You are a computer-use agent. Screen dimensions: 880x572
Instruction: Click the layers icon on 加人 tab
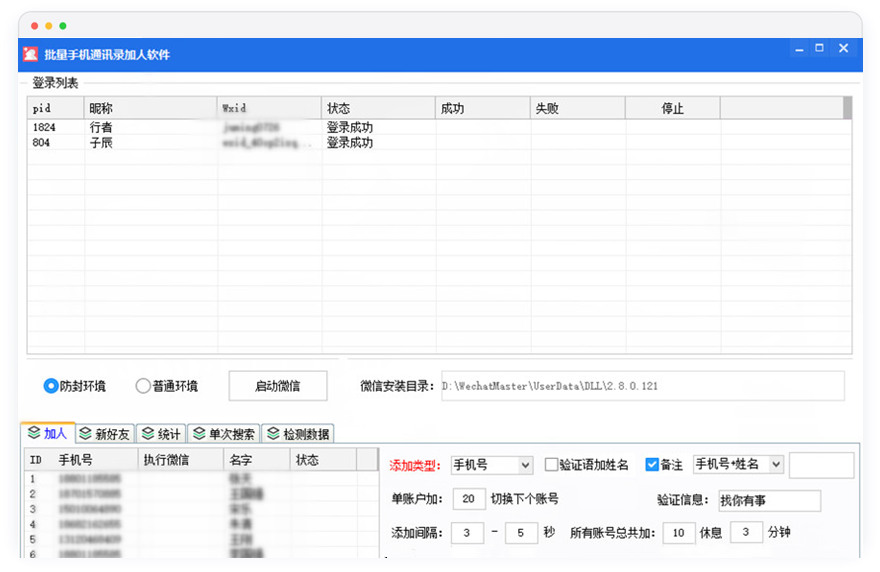pos(34,433)
